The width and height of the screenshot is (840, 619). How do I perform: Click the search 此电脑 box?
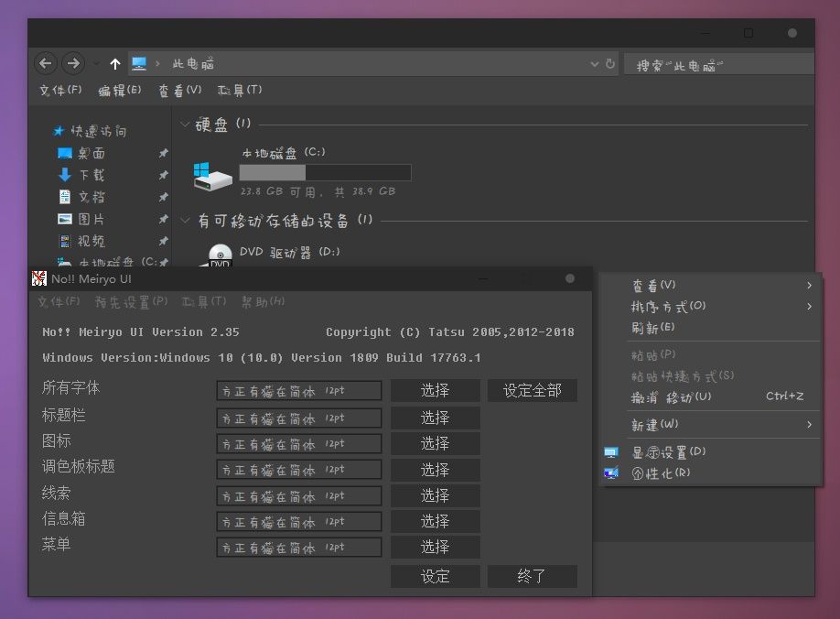[x=719, y=65]
